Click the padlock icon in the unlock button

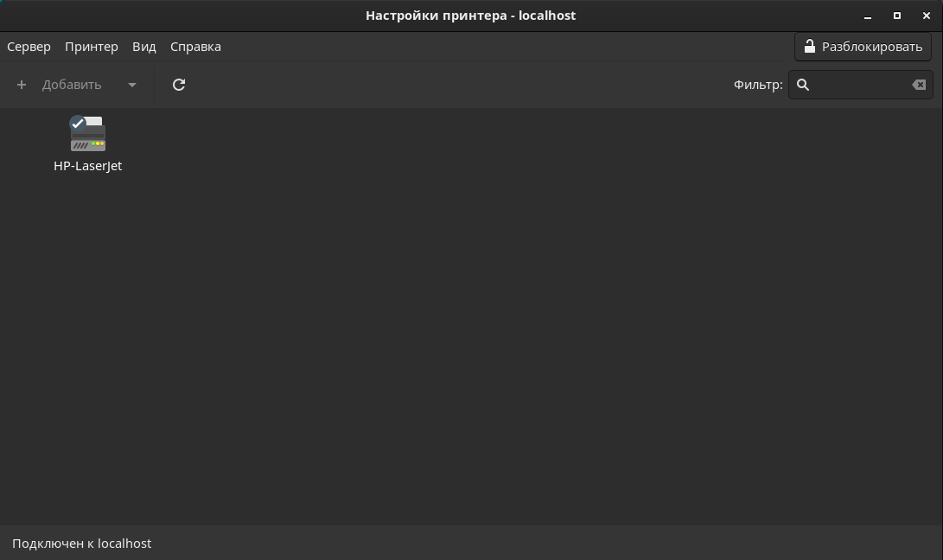[810, 47]
